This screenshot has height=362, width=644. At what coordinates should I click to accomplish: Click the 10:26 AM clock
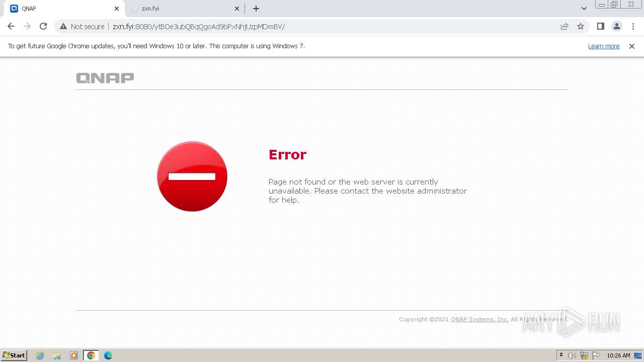[x=618, y=355]
